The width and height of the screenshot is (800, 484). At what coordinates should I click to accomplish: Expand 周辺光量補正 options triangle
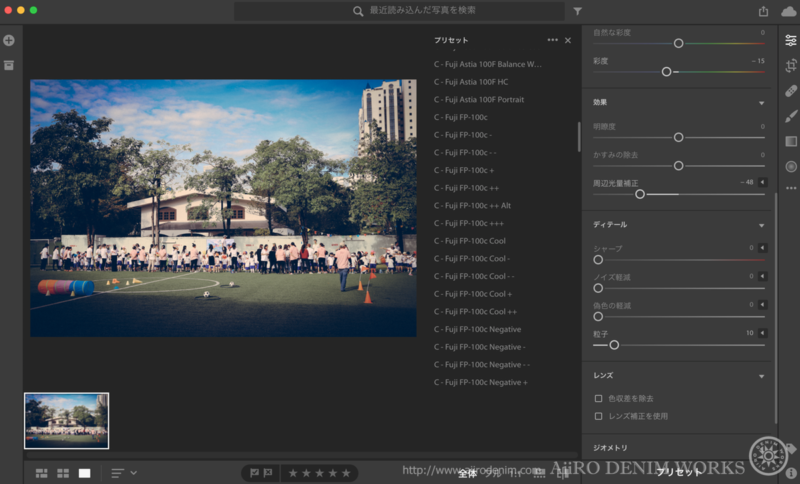click(763, 182)
